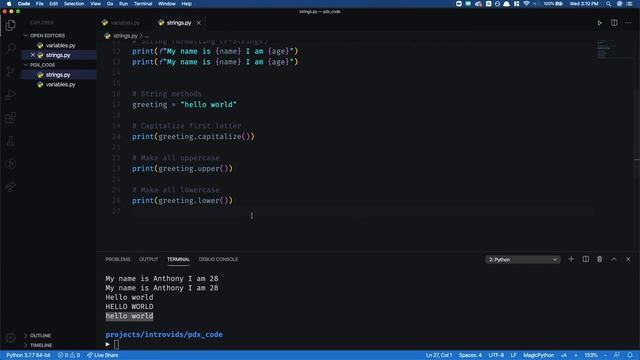Image resolution: width=640 pixels, height=360 pixels.
Task: Click the projects/introvids/pdx_code terminal path
Action: [164, 335]
